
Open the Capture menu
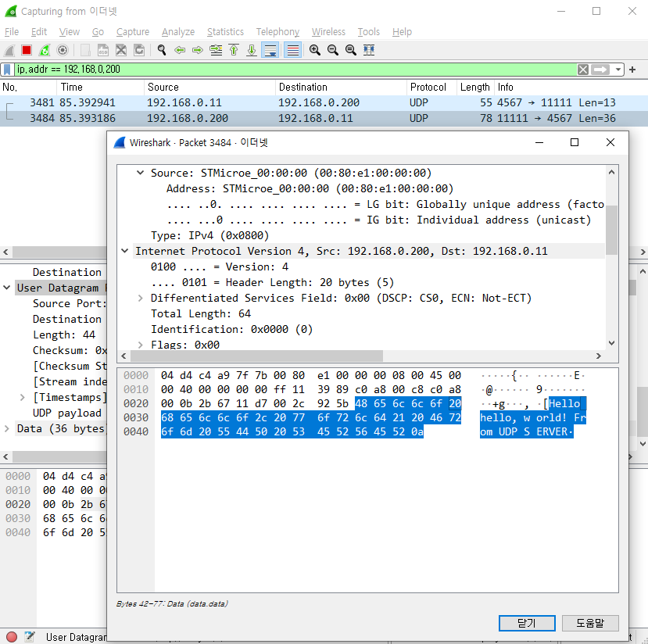pos(133,32)
